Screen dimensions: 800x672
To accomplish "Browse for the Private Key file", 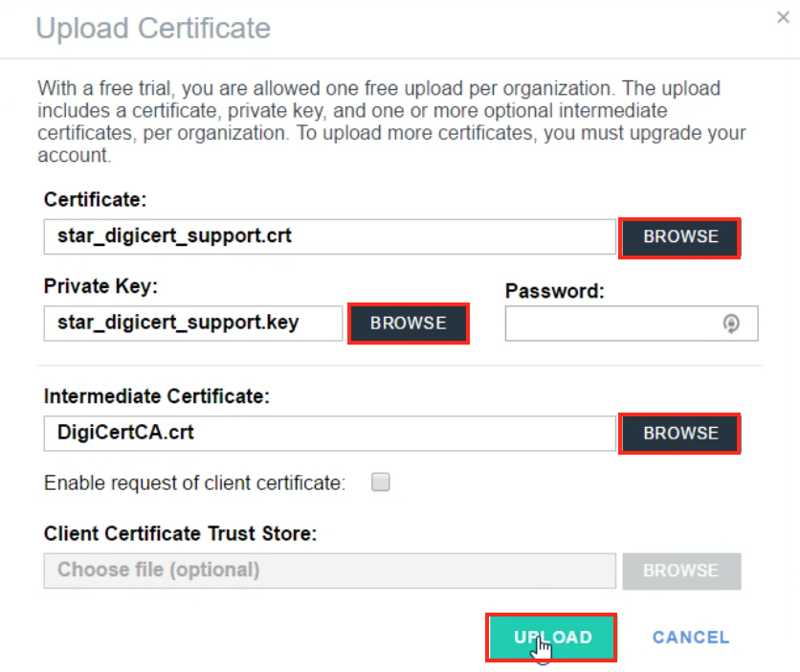I will point(409,324).
